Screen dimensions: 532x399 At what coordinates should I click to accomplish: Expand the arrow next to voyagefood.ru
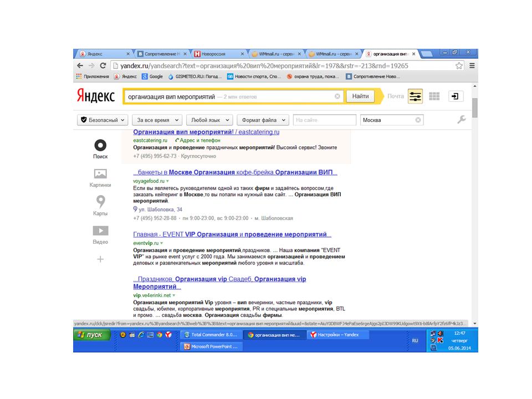167,181
